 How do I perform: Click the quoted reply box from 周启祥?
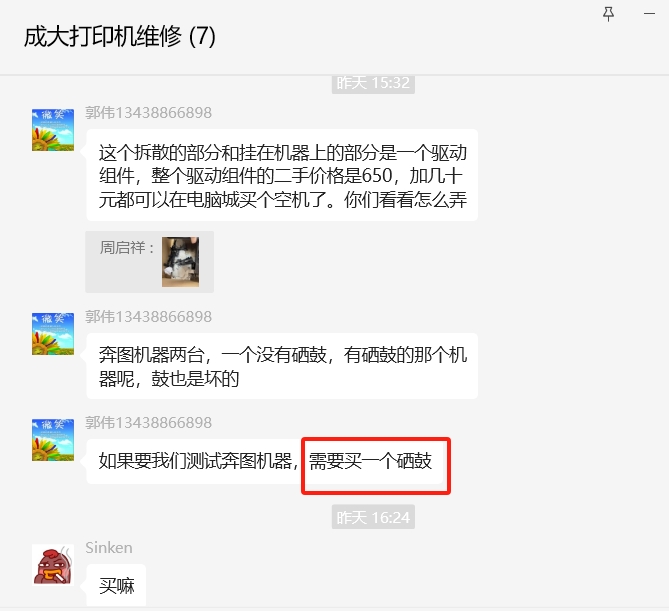(149, 262)
